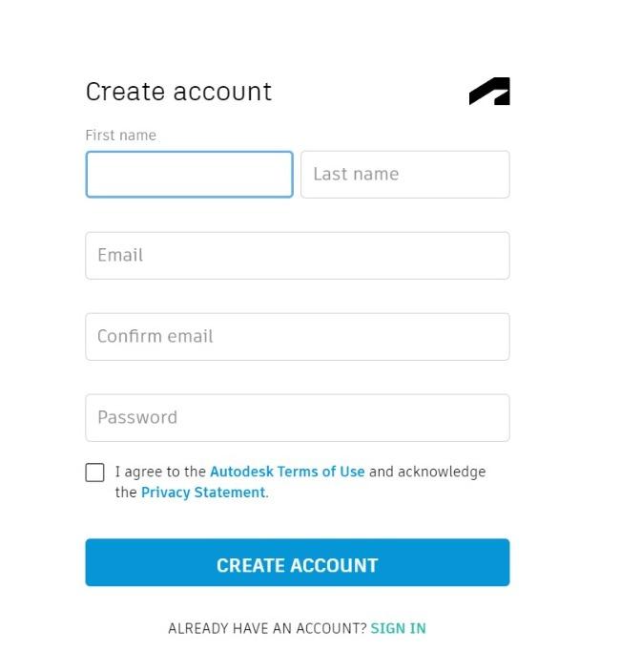
Task: Click the "Email" placeholder text
Action: click(x=120, y=256)
